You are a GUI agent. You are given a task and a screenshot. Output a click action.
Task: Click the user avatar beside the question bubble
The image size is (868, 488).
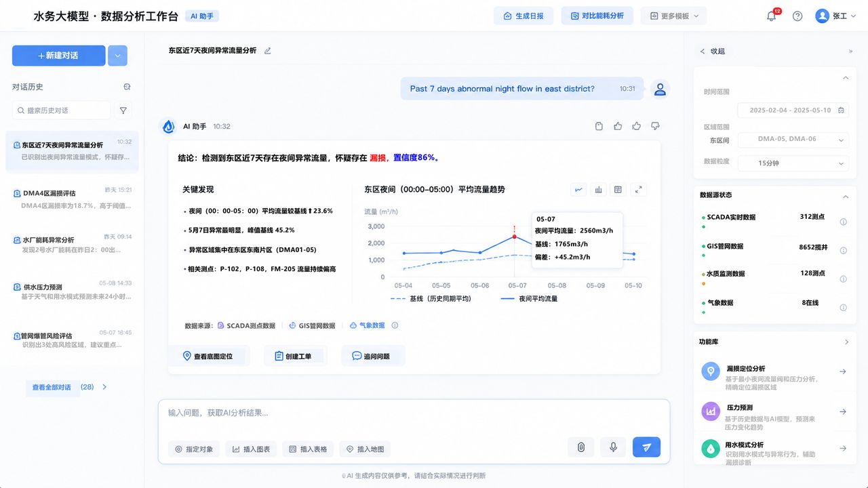[660, 89]
